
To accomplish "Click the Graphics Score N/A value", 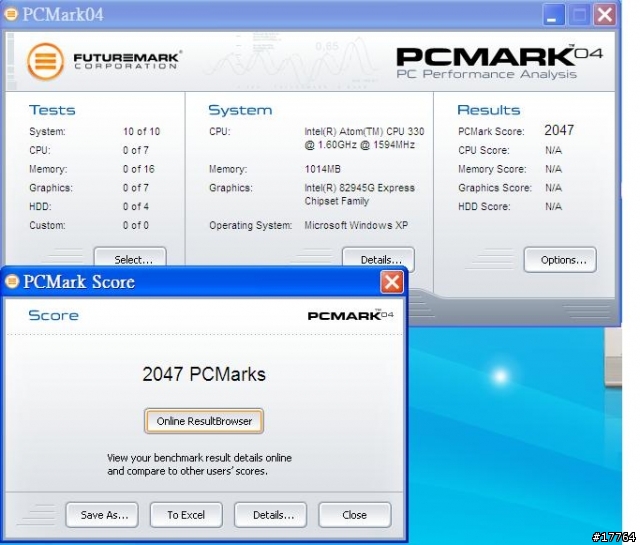I will click(x=553, y=188).
